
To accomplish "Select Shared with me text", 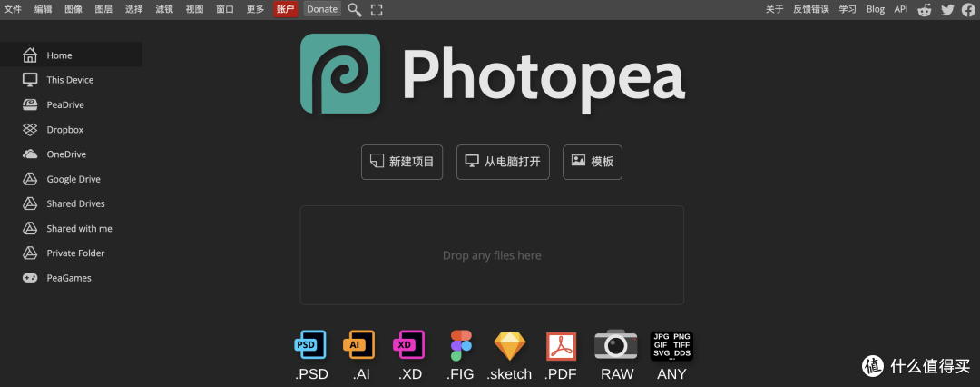I will [79, 229].
